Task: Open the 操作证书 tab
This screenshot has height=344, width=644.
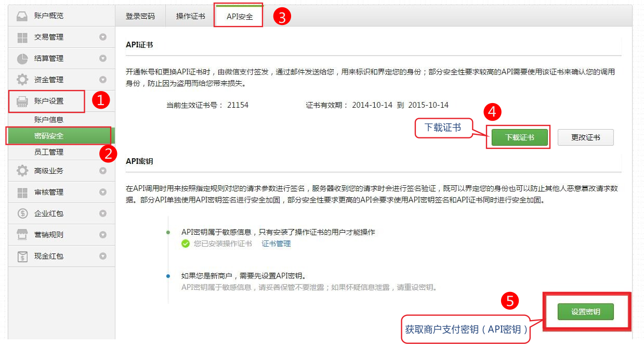Action: click(x=190, y=16)
